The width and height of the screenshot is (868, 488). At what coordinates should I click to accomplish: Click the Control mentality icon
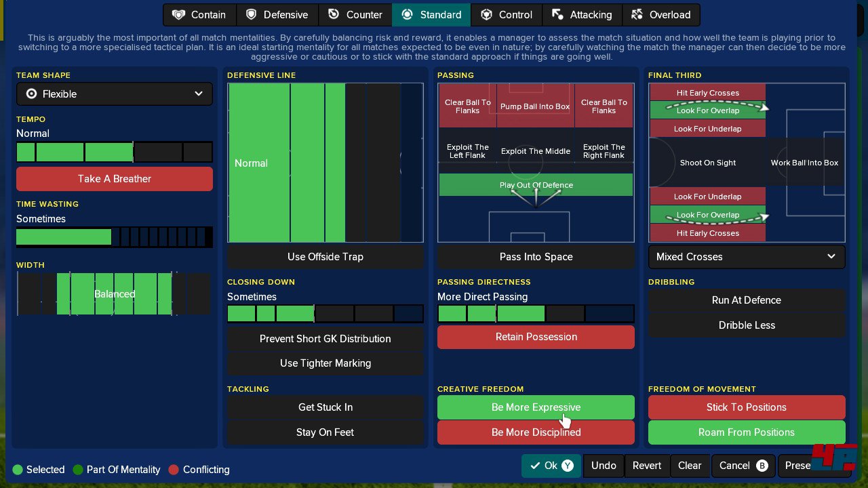(x=486, y=15)
